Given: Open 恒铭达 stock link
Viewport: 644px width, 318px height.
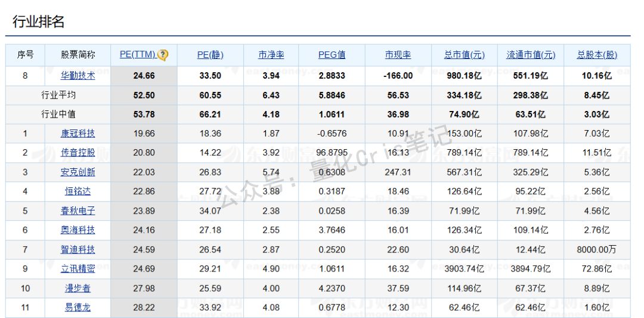Looking at the screenshot, I should coord(78,192).
